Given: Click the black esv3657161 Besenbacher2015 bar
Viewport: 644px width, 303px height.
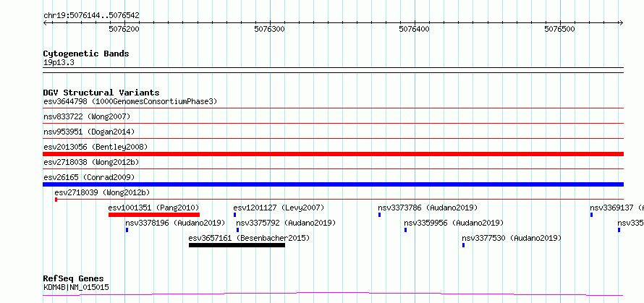Looking at the screenshot, I should tap(237, 245).
